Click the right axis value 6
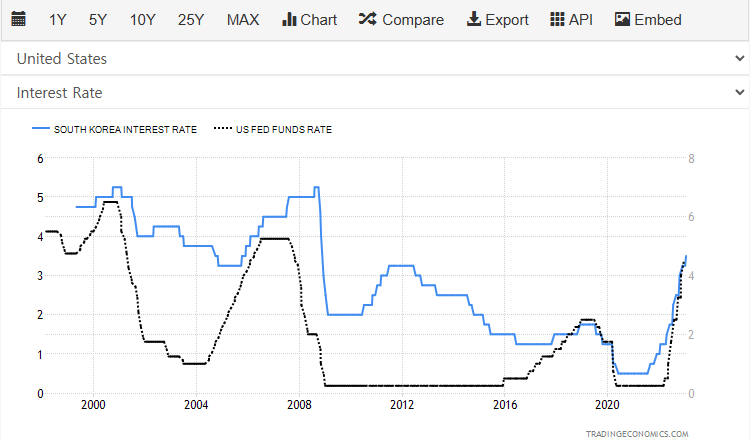This screenshot has height=441, width=751. pyautogui.click(x=691, y=217)
